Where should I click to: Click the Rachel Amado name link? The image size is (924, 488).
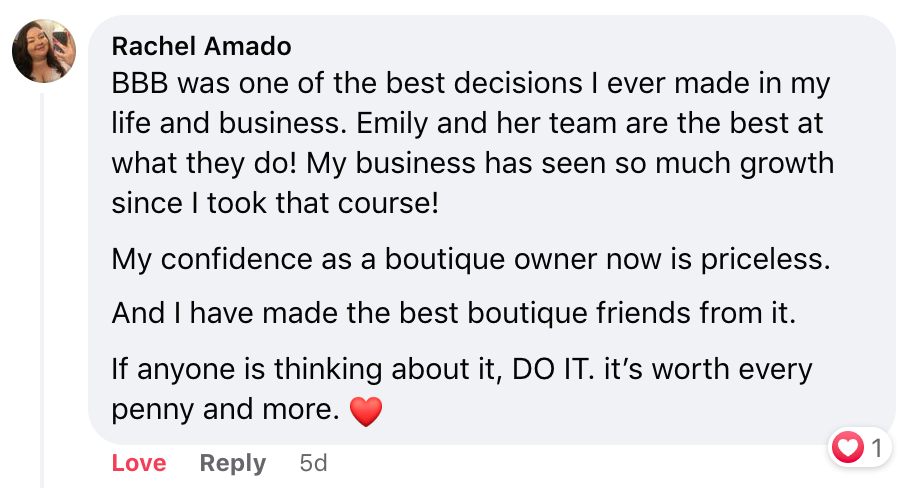[202, 46]
